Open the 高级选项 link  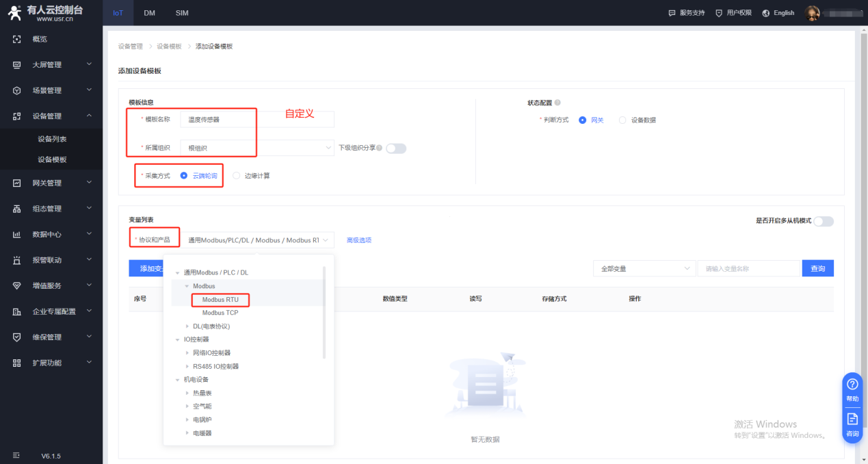(x=359, y=240)
